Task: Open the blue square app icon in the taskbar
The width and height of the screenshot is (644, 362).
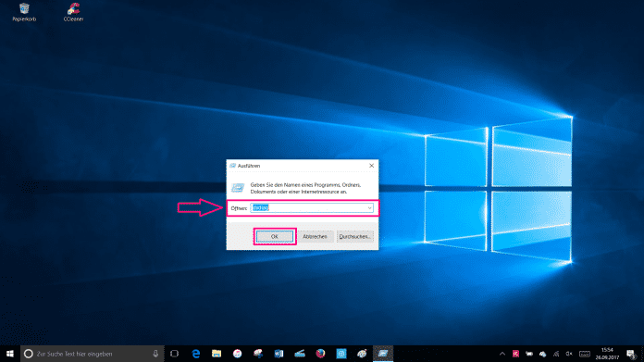Action: (341, 354)
